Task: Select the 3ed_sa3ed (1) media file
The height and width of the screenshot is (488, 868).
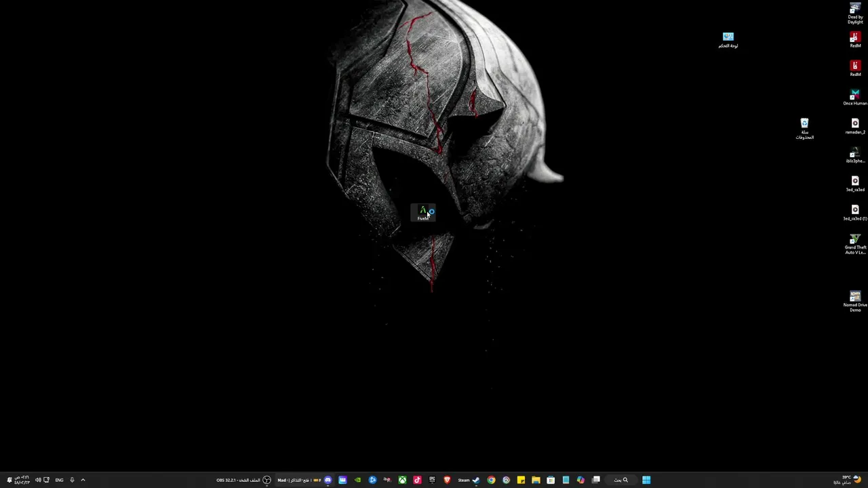Action: coord(855,213)
